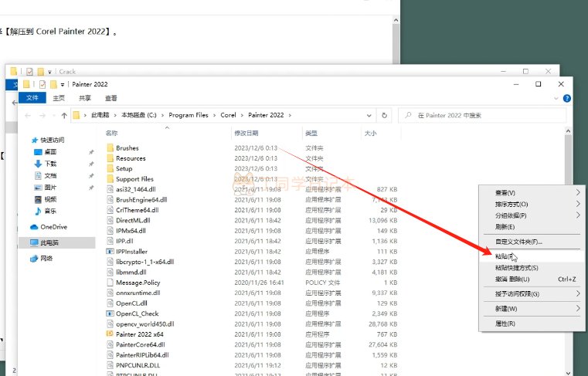Open the Brushes folder
The height and width of the screenshot is (376, 588).
tap(127, 147)
